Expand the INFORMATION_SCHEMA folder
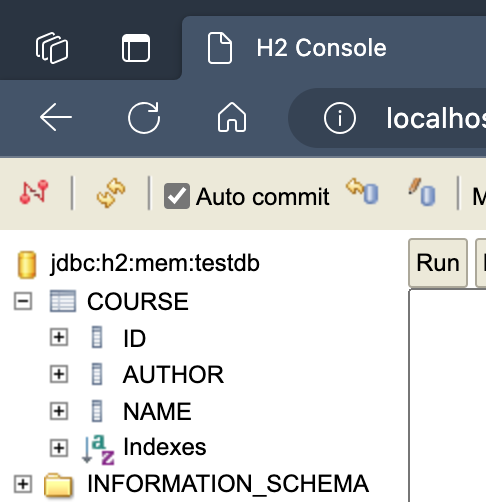The image size is (486, 502). click(x=23, y=484)
